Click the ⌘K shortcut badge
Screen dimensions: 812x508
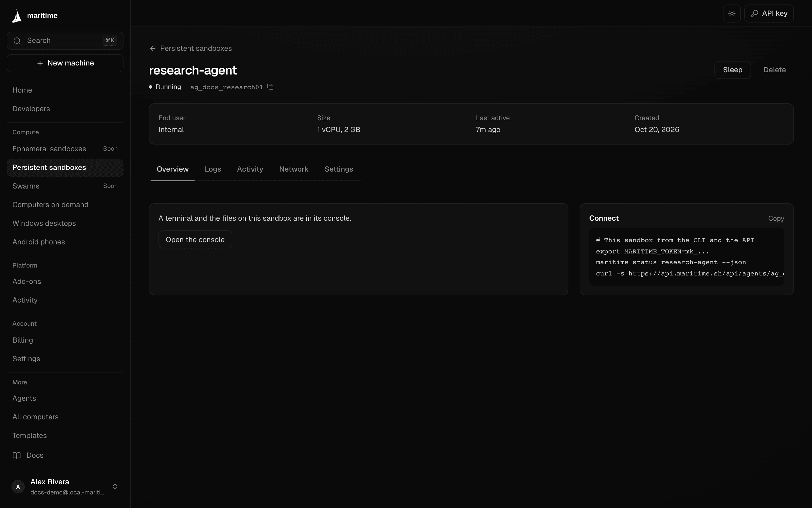pyautogui.click(x=110, y=41)
